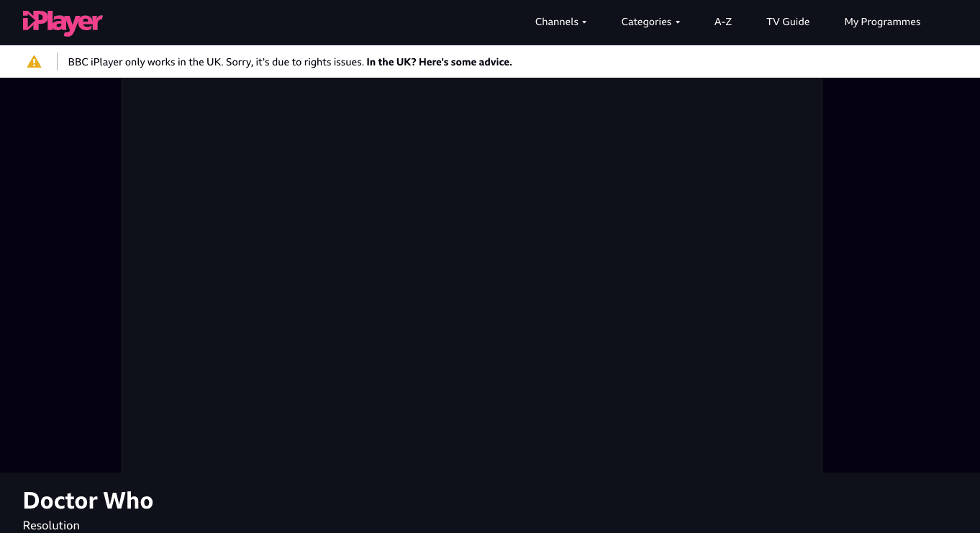
Task: Click the 'BBC iPlayer only works in the UK' notice text
Action: point(216,62)
